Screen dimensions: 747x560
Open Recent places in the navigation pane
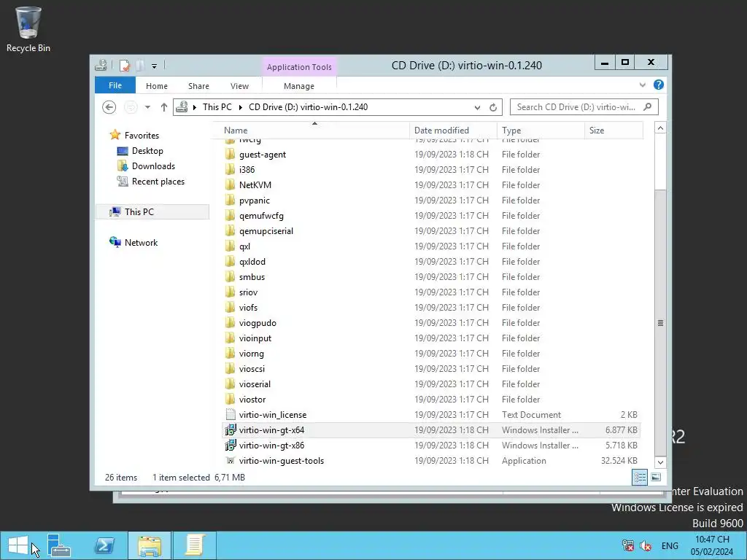[x=158, y=182]
